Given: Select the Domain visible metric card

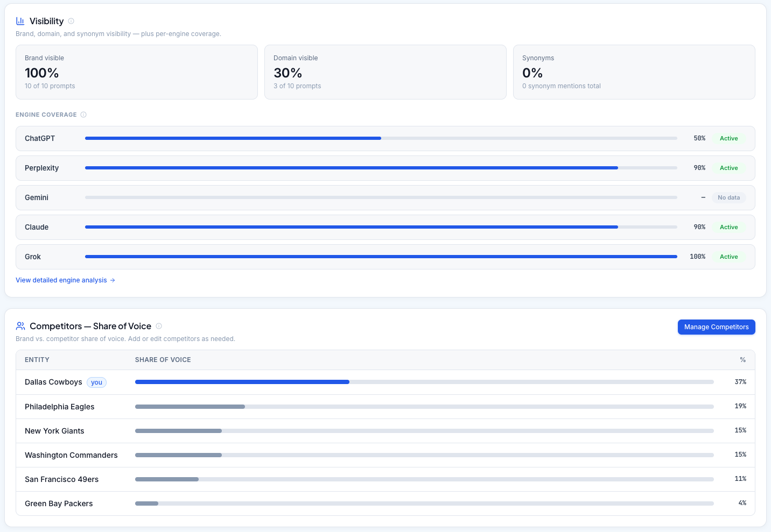Looking at the screenshot, I should point(385,72).
